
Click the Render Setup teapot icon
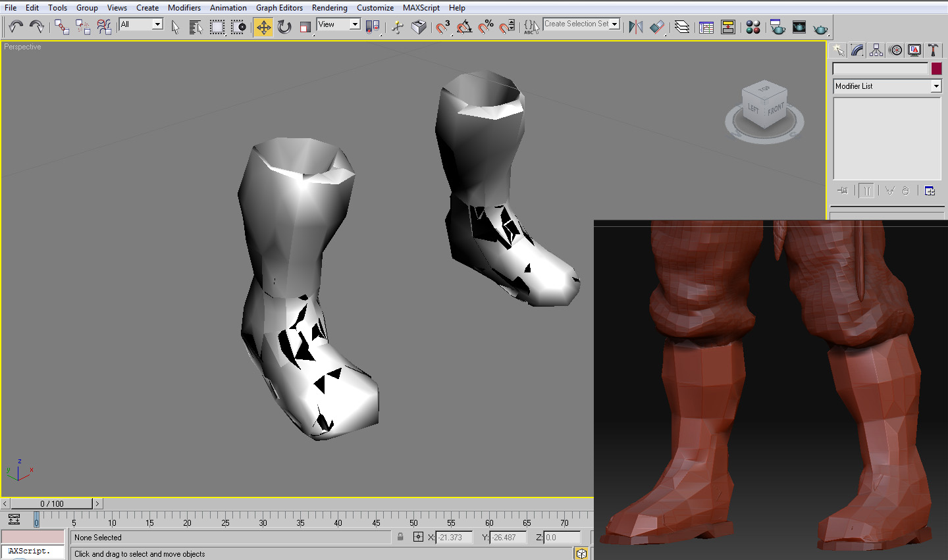pos(777,27)
